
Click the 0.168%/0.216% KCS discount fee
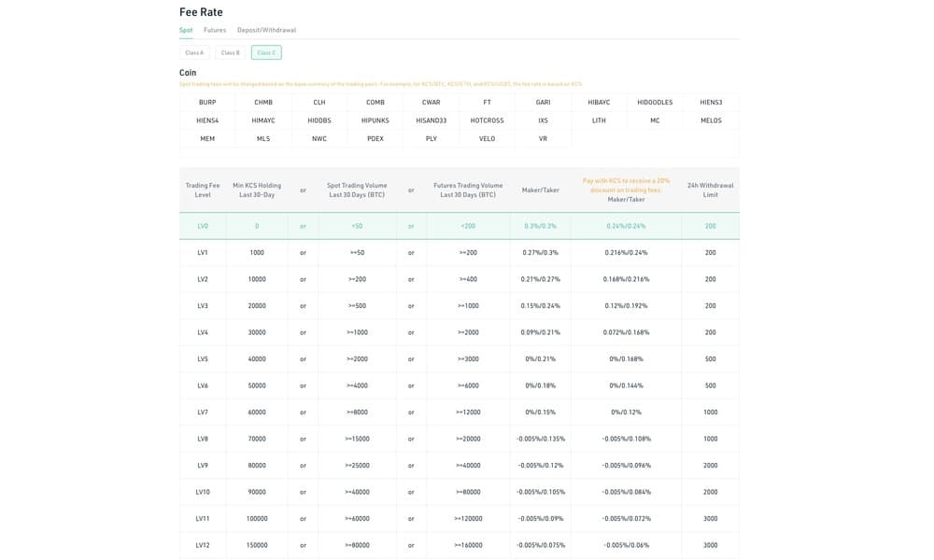tap(626, 279)
